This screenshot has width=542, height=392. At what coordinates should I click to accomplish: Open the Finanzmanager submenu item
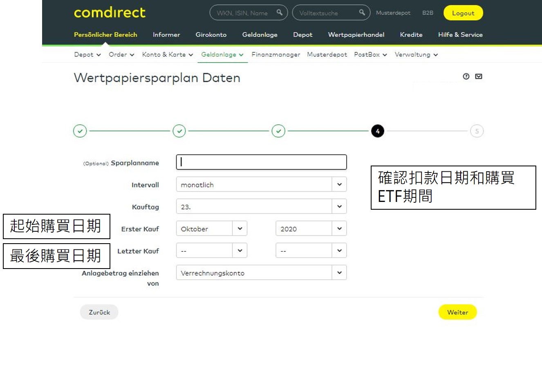coord(275,55)
